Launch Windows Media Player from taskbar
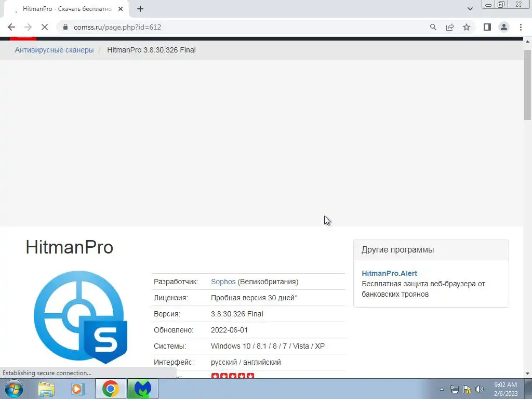This screenshot has width=532, height=399. click(78, 389)
